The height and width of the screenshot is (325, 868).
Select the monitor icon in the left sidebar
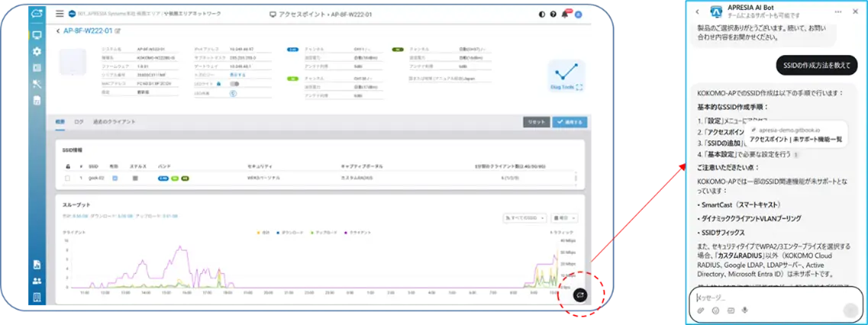[x=37, y=35]
